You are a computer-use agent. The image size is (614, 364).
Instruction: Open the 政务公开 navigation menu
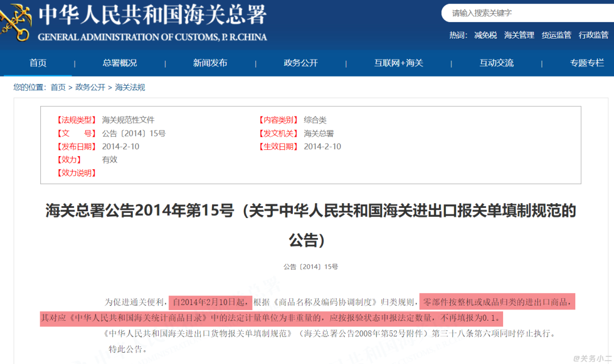pyautogui.click(x=300, y=63)
